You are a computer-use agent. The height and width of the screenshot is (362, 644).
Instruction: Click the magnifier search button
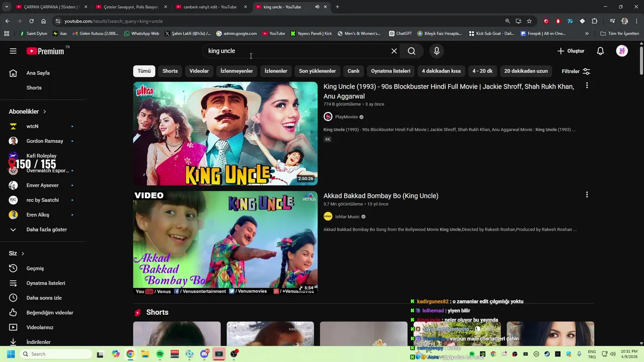click(x=412, y=51)
